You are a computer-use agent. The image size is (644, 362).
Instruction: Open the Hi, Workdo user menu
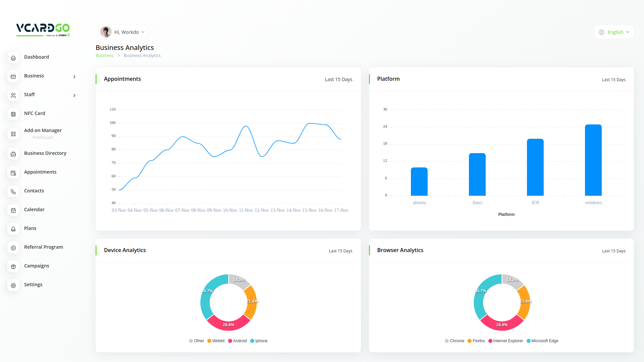click(x=123, y=32)
